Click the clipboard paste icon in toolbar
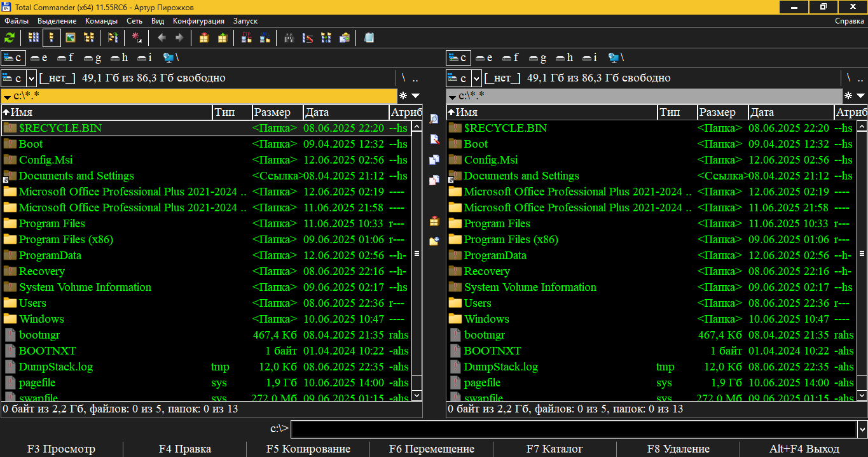The width and height of the screenshot is (868, 457). coord(344,38)
